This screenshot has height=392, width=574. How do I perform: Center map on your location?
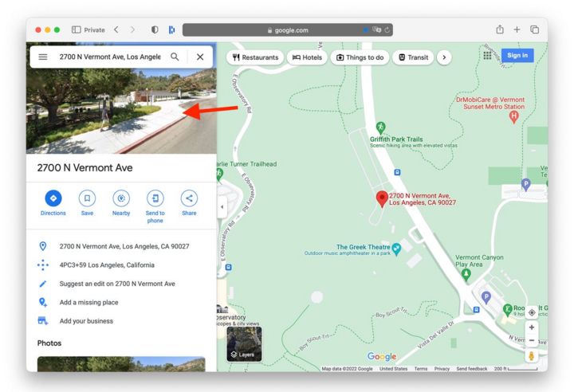click(532, 312)
